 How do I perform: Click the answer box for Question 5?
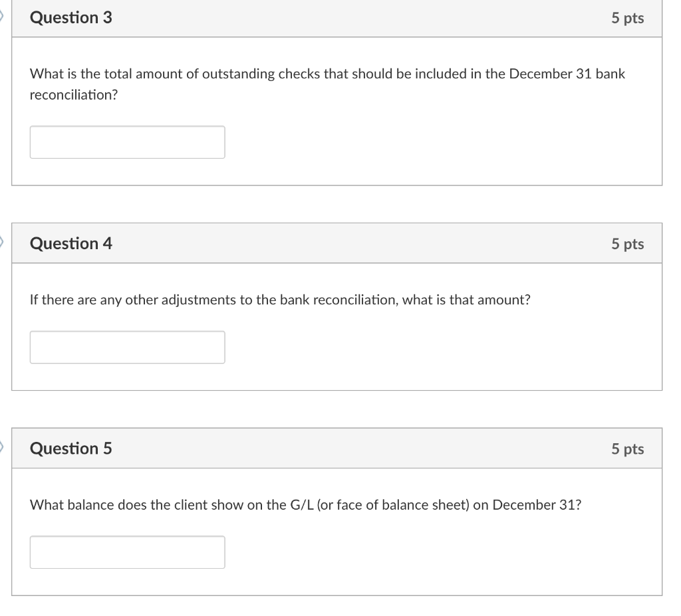[x=127, y=552]
